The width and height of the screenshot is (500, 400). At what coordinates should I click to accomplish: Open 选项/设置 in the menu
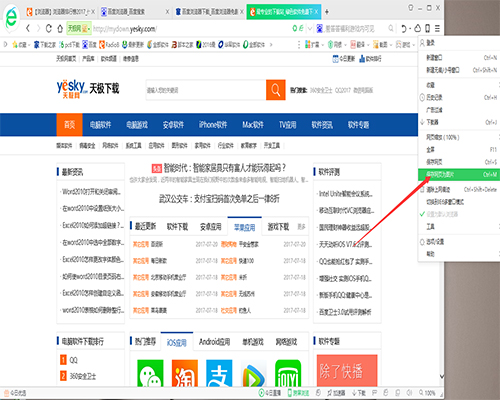pos(459,242)
